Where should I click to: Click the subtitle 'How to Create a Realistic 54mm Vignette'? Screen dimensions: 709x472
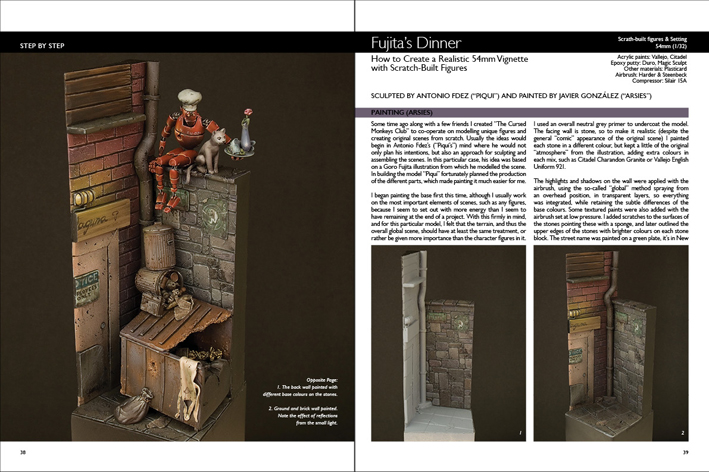click(449, 59)
